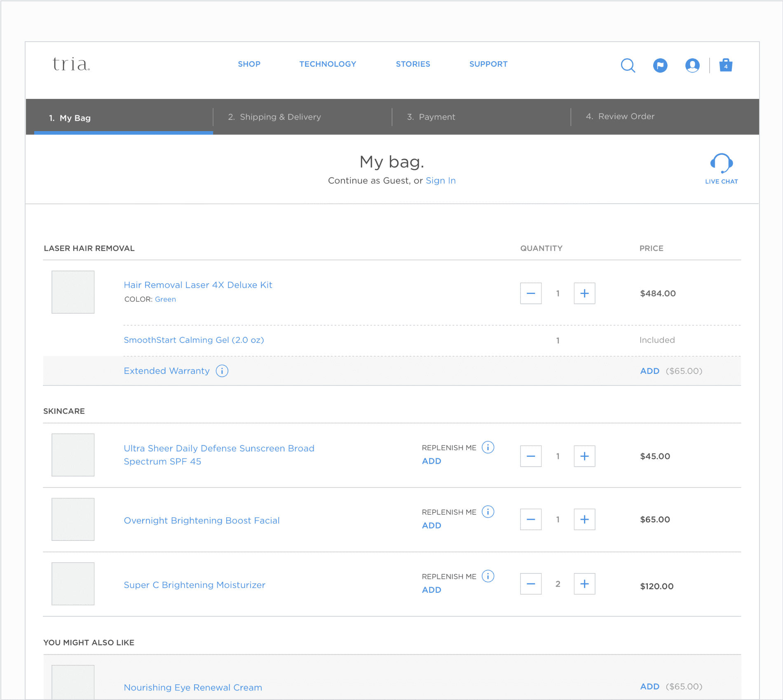Screen dimensions: 783x700
Task: Add Extended Warranty for $65.00
Action: [x=649, y=371]
